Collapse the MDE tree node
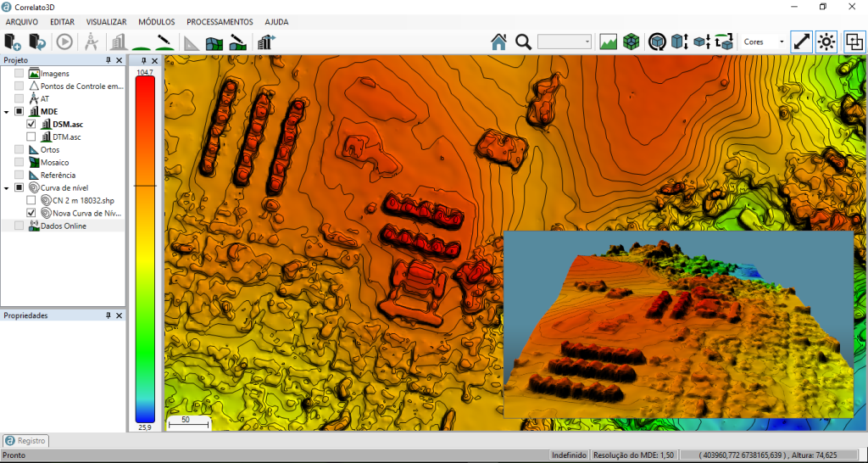Screen dimensions: 868x463 coord(7,111)
